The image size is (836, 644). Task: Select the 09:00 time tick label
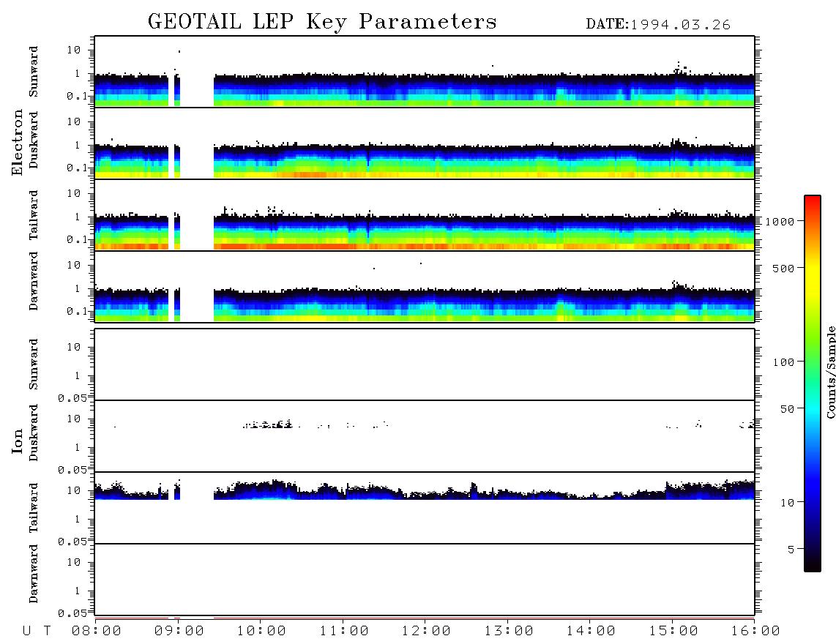[x=179, y=632]
